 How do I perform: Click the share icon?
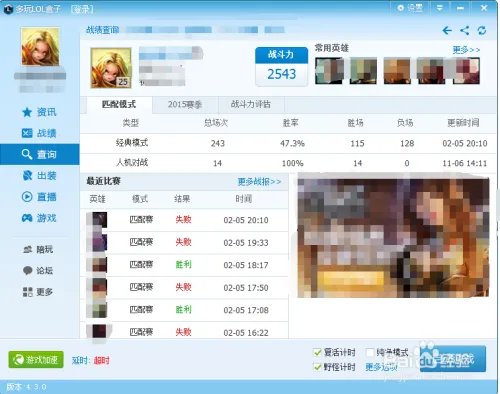pos(465,31)
